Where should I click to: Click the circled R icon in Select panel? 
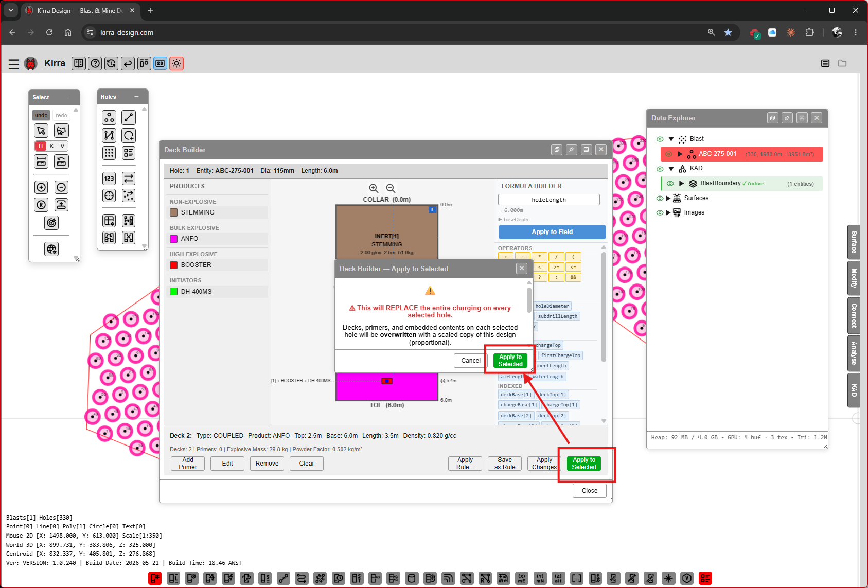tap(42, 205)
